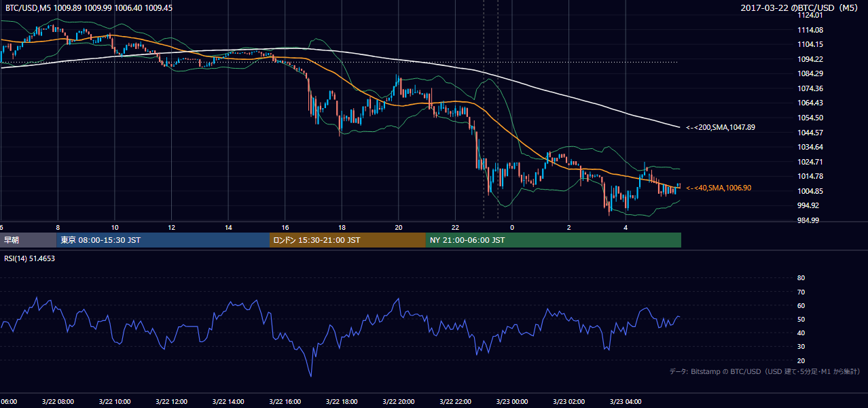Click RSI axis level 30

[x=801, y=347]
